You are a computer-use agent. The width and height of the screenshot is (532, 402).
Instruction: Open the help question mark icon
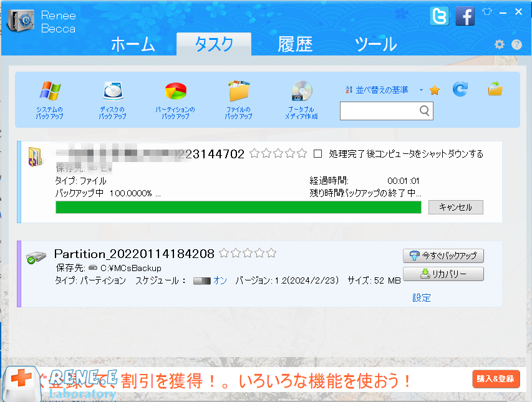[x=517, y=44]
